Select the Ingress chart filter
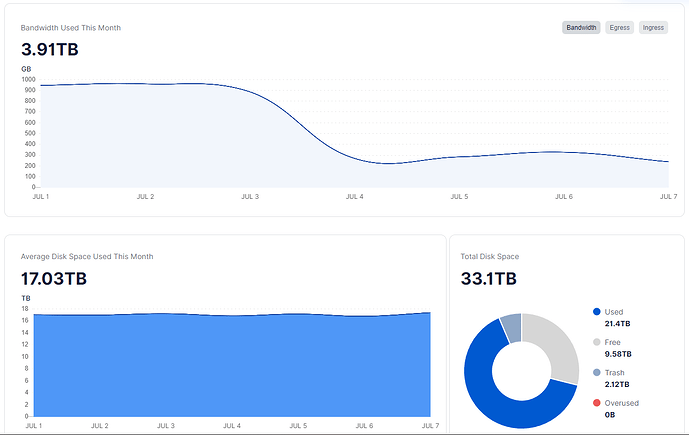The width and height of the screenshot is (689, 435). coord(653,28)
